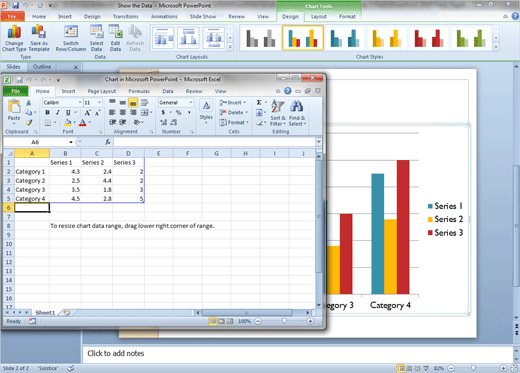Click the Save As Template button
The width and height of the screenshot is (520, 373).
click(39, 38)
